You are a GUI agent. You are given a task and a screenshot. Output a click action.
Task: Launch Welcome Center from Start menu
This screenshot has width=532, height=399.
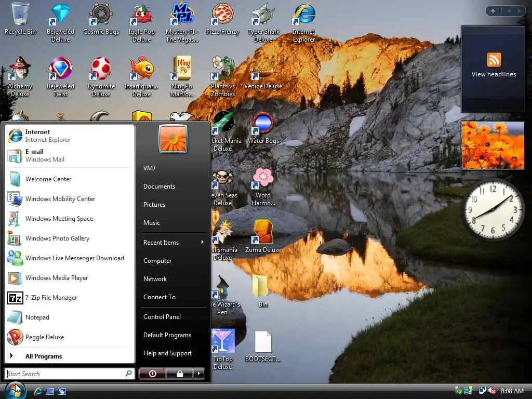(x=70, y=179)
